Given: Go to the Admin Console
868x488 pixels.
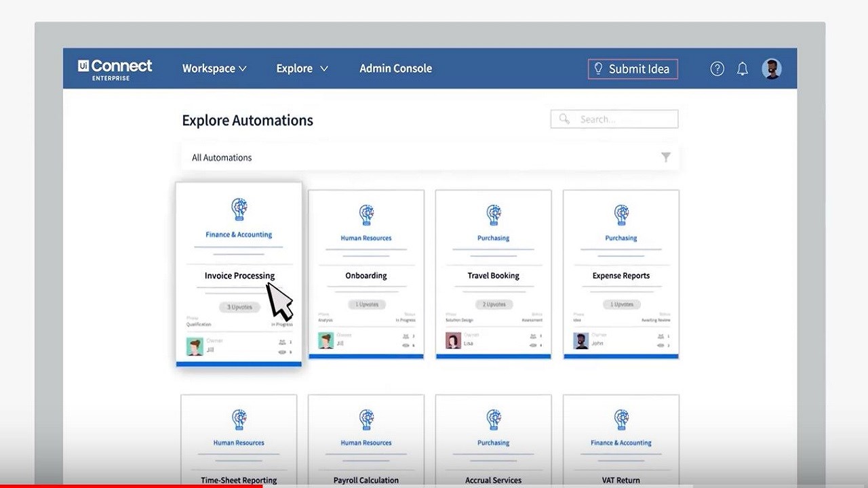Looking at the screenshot, I should (395, 68).
